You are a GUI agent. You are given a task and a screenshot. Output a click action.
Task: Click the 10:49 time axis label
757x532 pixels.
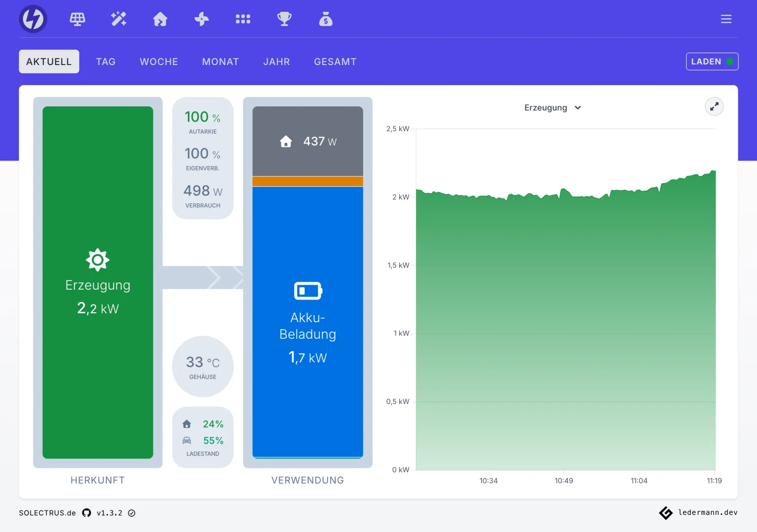[x=564, y=481]
